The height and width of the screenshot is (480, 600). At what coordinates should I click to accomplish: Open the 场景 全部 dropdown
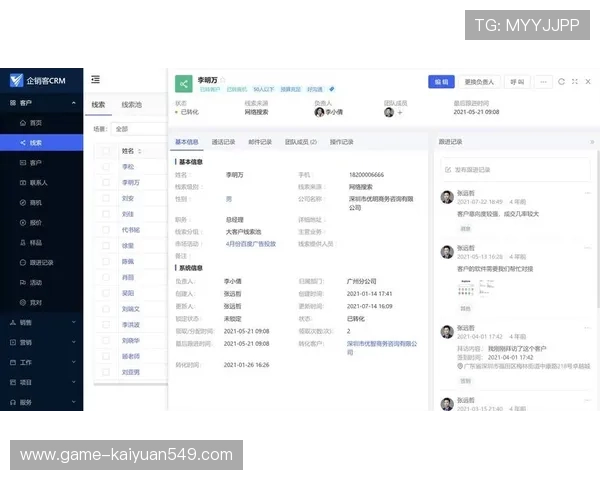click(x=139, y=129)
